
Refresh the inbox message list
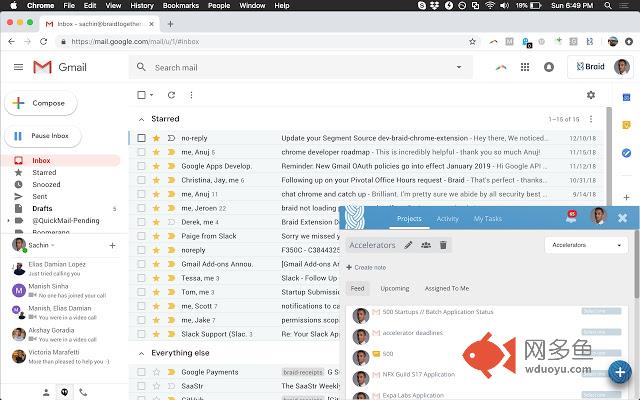(172, 95)
